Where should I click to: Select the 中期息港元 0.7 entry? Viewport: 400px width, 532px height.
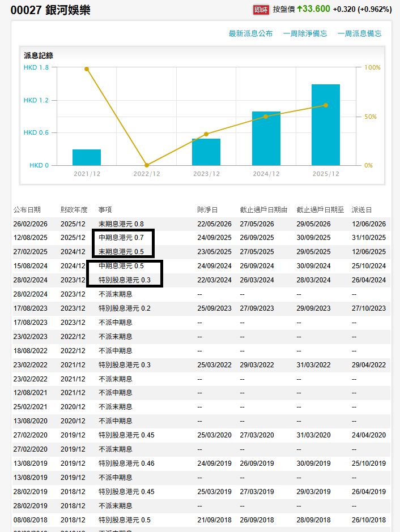click(121, 238)
